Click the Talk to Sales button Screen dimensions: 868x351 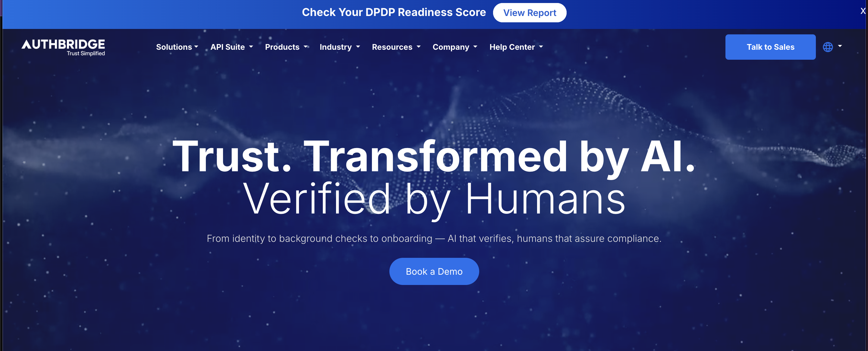[770, 47]
